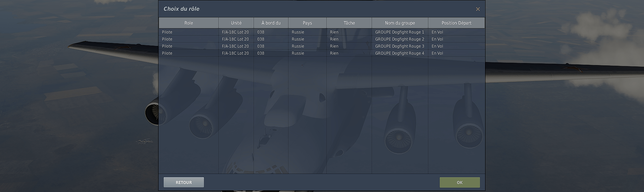
Task: Sort by Nom du groupe header
Action: (x=400, y=23)
